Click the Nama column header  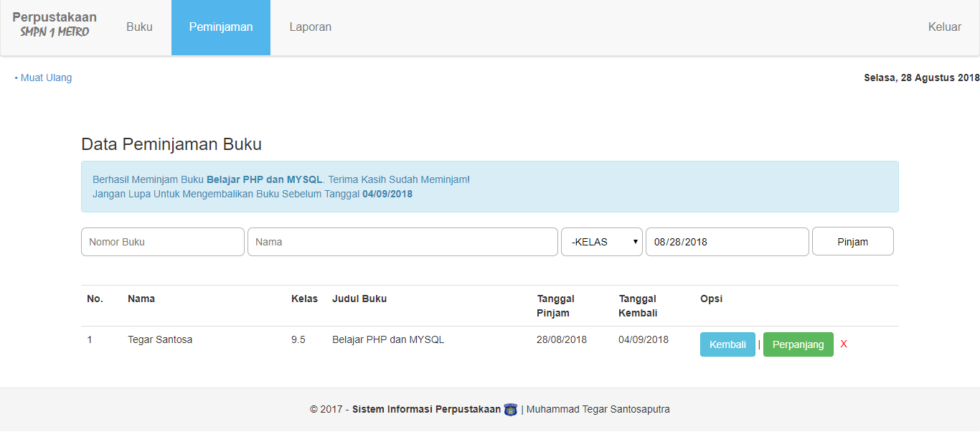141,299
